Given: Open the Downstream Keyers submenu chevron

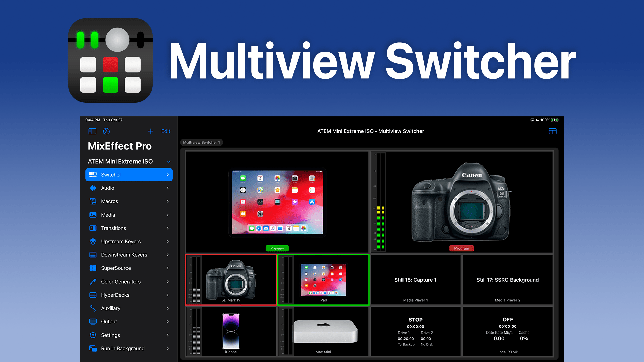Looking at the screenshot, I should 167,255.
